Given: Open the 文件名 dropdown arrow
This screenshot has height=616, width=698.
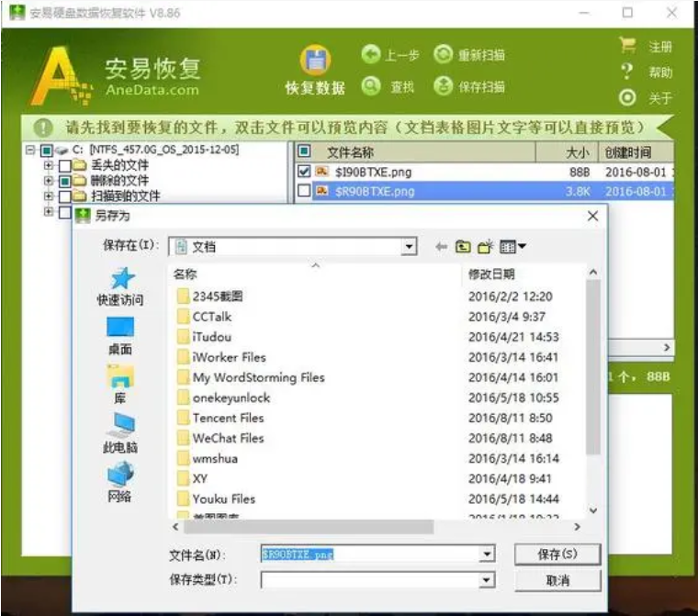Looking at the screenshot, I should pos(487,554).
